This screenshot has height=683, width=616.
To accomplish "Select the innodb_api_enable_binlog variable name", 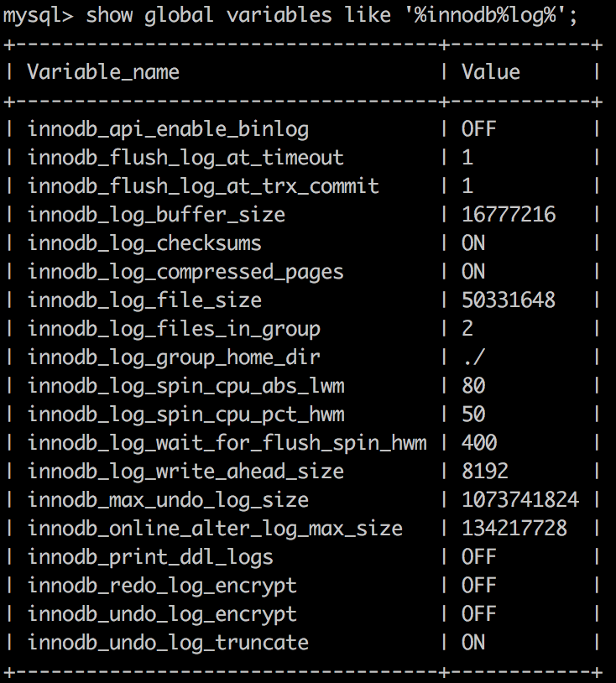I will point(168,129).
